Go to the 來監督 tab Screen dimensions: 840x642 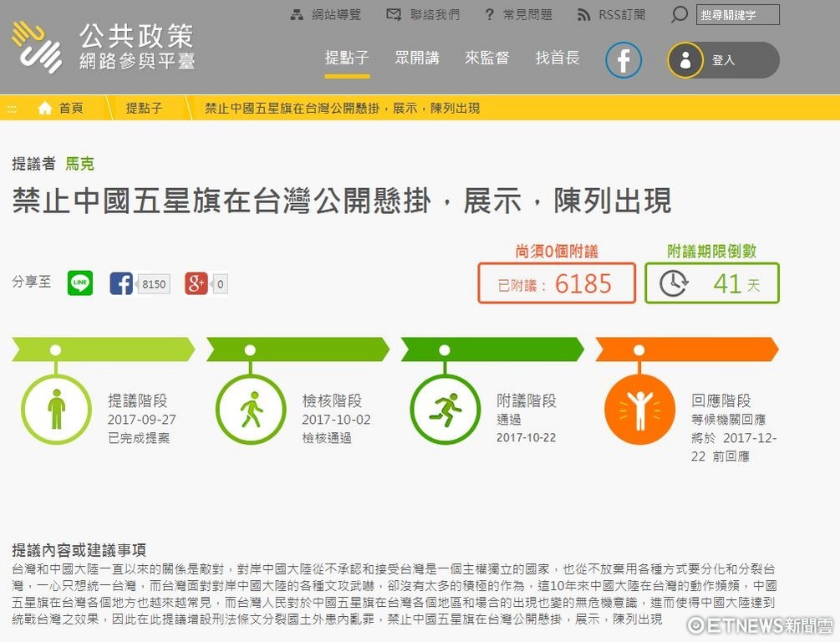point(487,58)
